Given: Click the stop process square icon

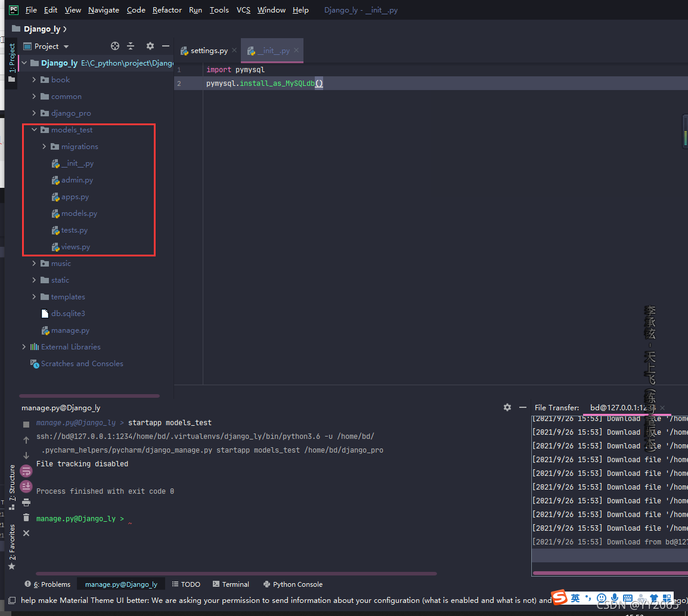Looking at the screenshot, I should 26,424.
